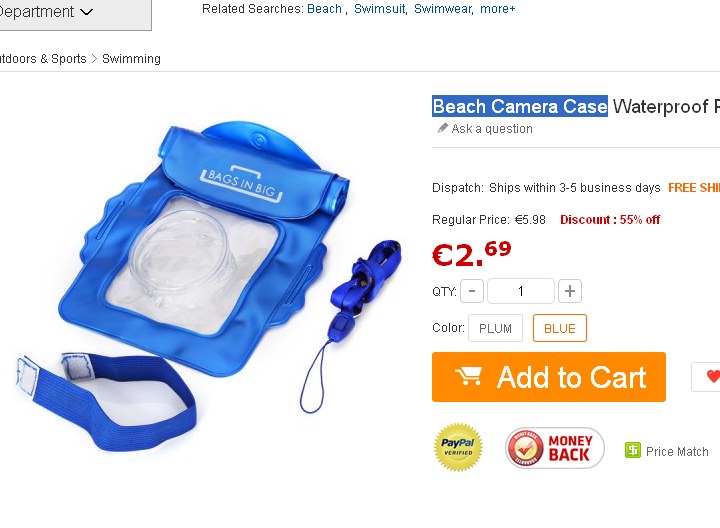
Task: Click the Swimwear related search link
Action: click(443, 9)
